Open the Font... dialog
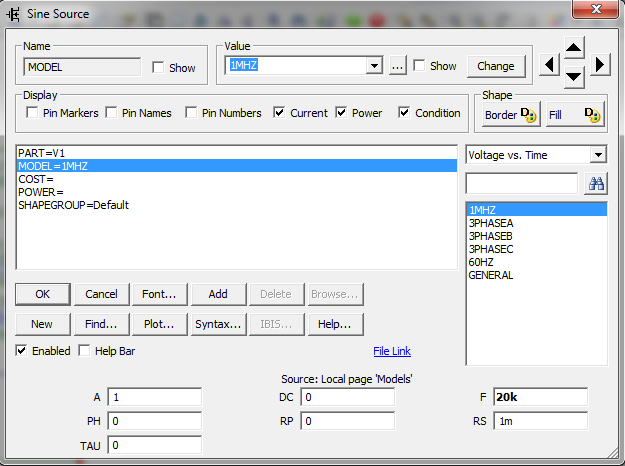This screenshot has width=625, height=466. coord(159,294)
